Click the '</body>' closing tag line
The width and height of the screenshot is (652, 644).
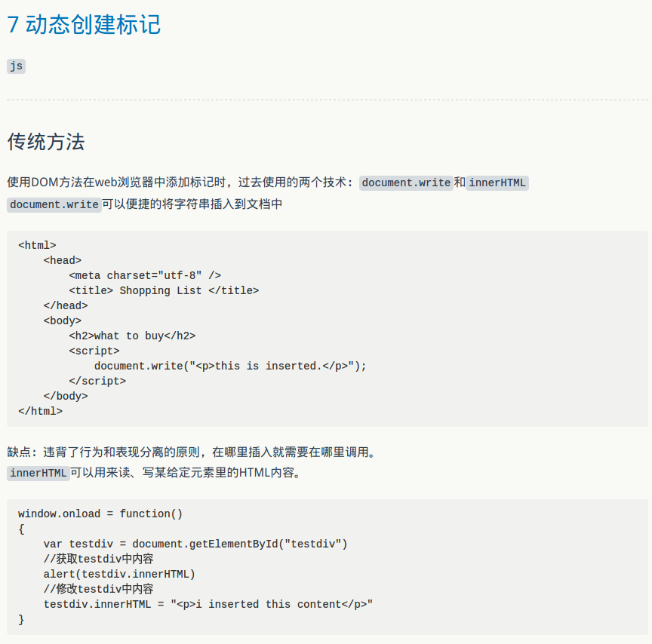pos(66,396)
